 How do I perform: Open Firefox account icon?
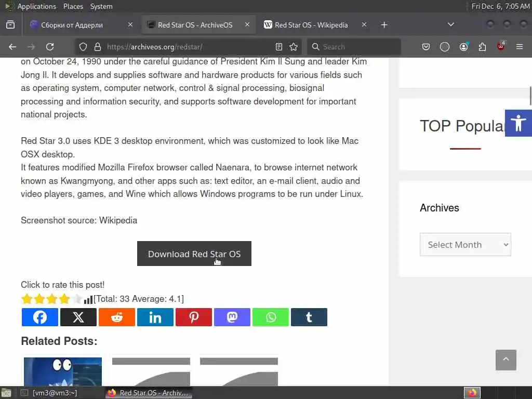click(463, 47)
